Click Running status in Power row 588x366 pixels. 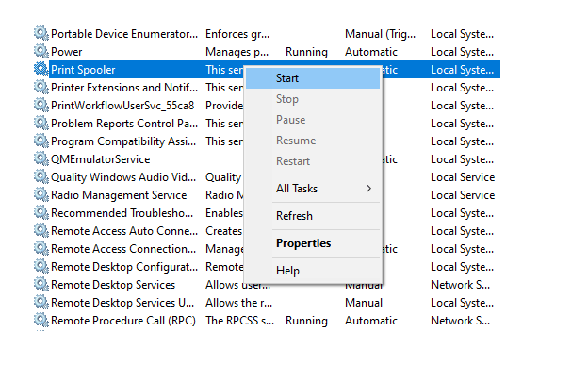tap(306, 52)
